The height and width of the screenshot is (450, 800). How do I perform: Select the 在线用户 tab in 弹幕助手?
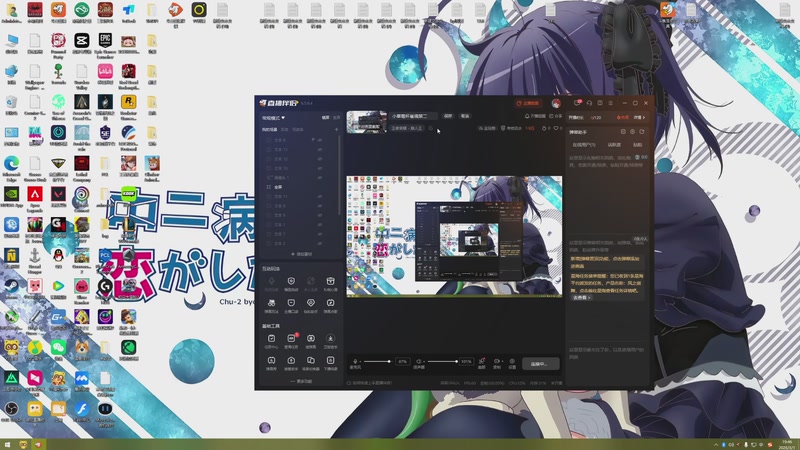click(x=584, y=145)
